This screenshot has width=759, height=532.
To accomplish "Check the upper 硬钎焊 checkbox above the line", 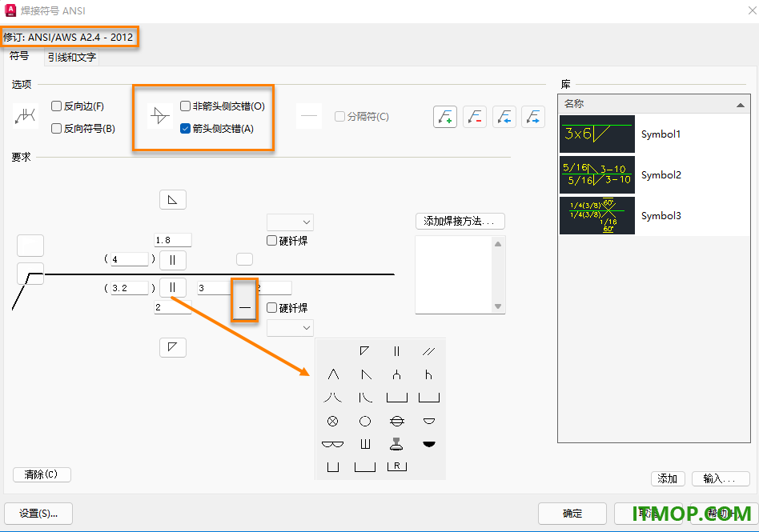I will [272, 240].
